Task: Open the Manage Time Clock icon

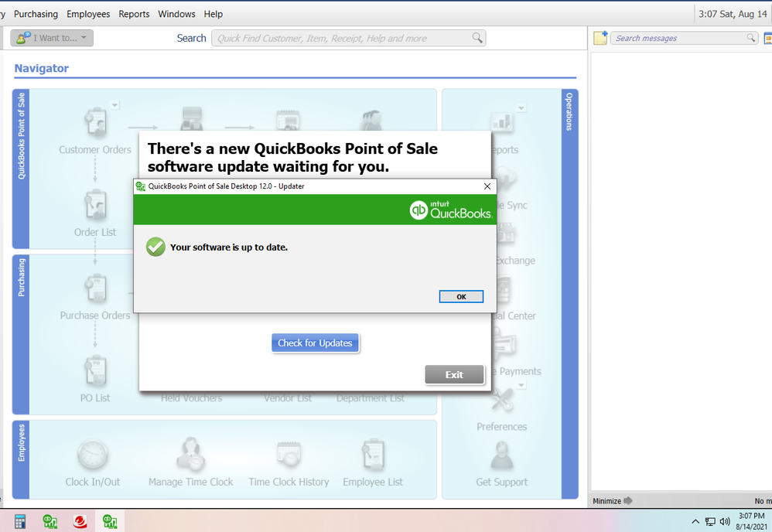Action: (x=191, y=454)
